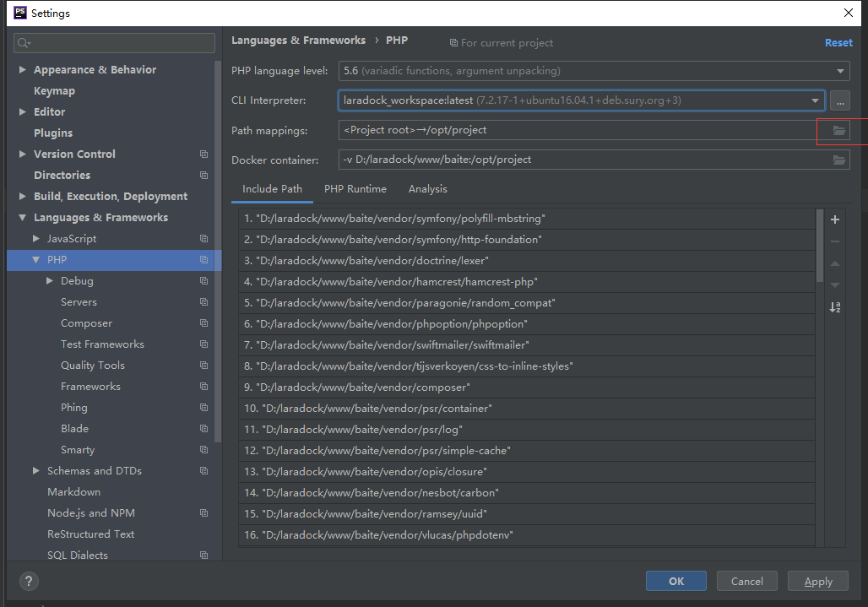Click the help question mark icon
868x607 pixels.
point(29,581)
